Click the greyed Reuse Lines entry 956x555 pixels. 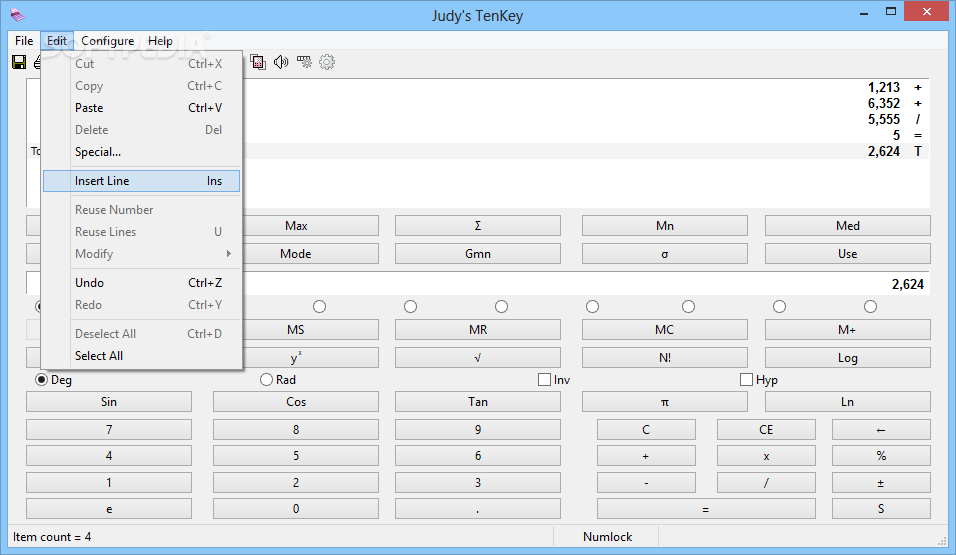pos(141,232)
